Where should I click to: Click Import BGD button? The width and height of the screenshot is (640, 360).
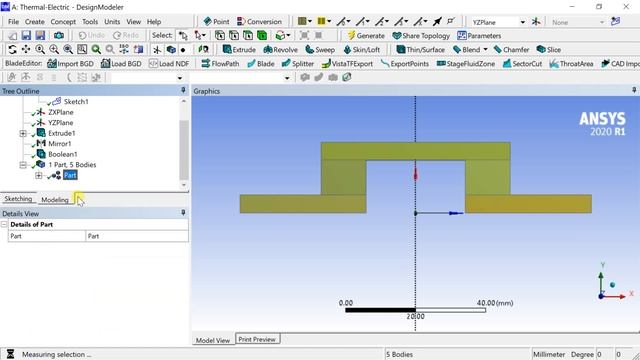click(x=70, y=64)
